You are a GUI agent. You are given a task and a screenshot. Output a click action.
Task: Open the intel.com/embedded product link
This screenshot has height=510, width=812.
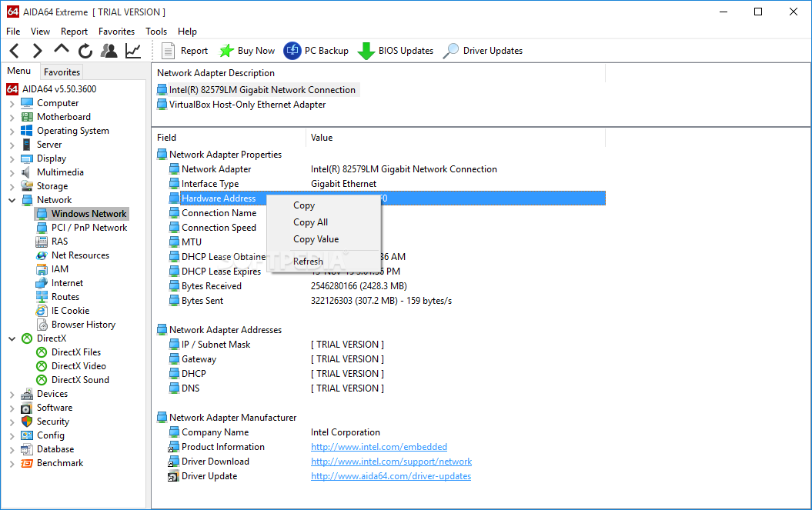coord(379,447)
